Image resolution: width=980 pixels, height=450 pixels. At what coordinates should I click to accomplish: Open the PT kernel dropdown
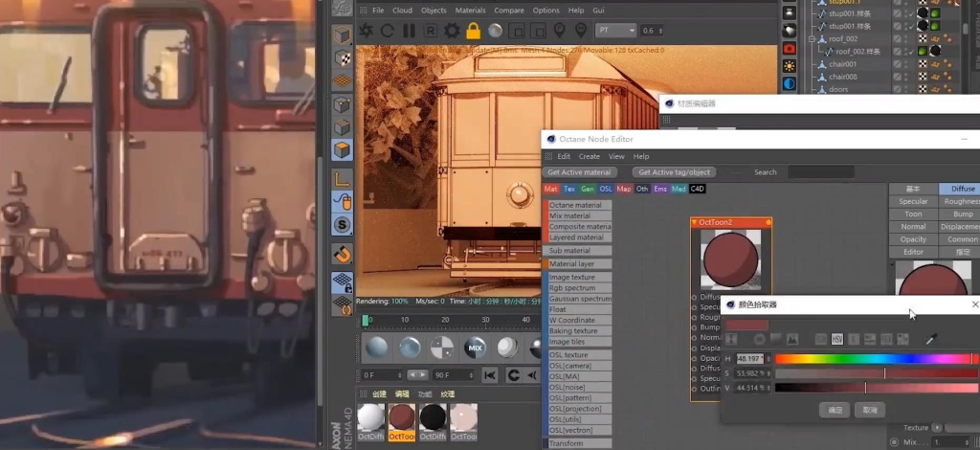615,31
